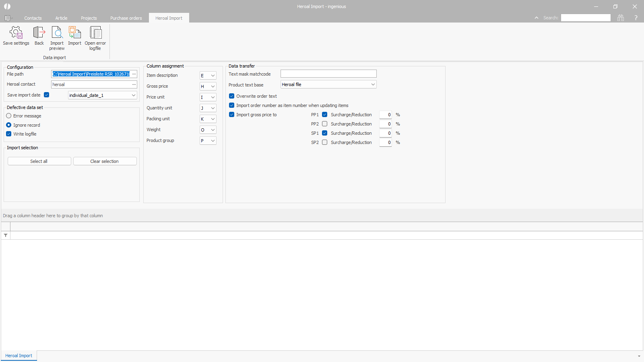Click into the Text mask matchcode field
The width and height of the screenshot is (644, 362).
(328, 74)
